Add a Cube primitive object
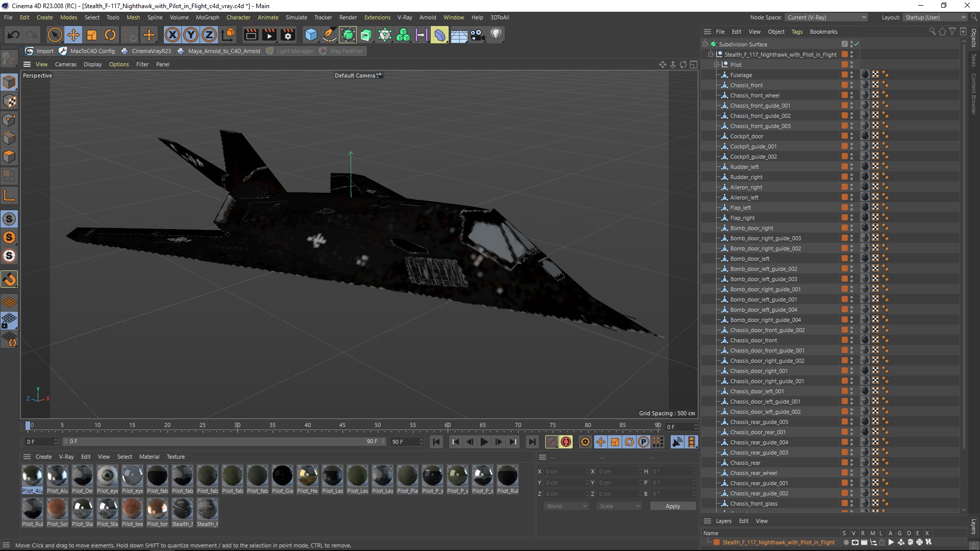 click(311, 35)
